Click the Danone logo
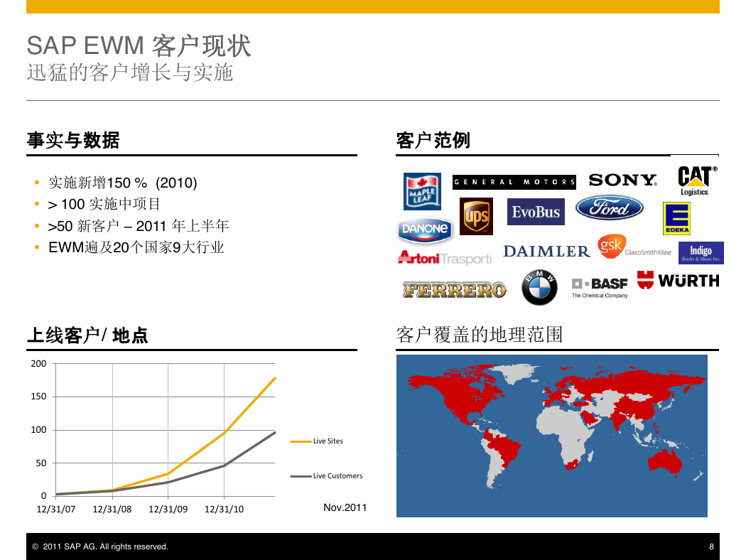Image resolution: width=746 pixels, height=560 pixels. 425,230
